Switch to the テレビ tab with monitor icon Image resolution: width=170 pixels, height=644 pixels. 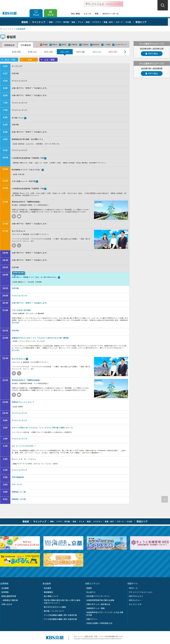(x=36, y=13)
